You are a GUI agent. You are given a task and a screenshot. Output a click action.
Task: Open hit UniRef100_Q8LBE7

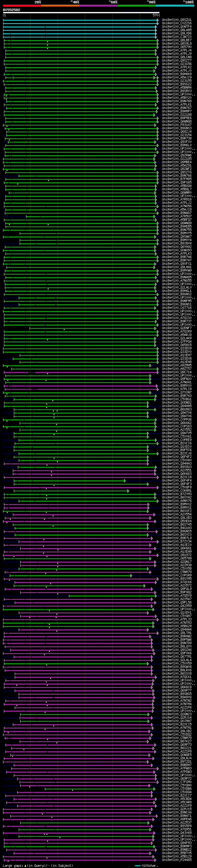[x=176, y=40]
